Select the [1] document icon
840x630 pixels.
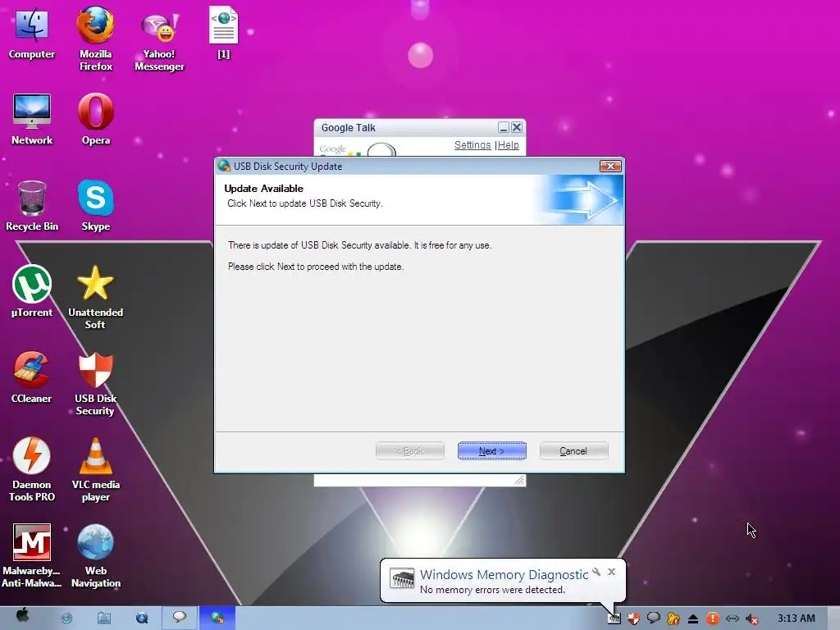pyautogui.click(x=223, y=32)
